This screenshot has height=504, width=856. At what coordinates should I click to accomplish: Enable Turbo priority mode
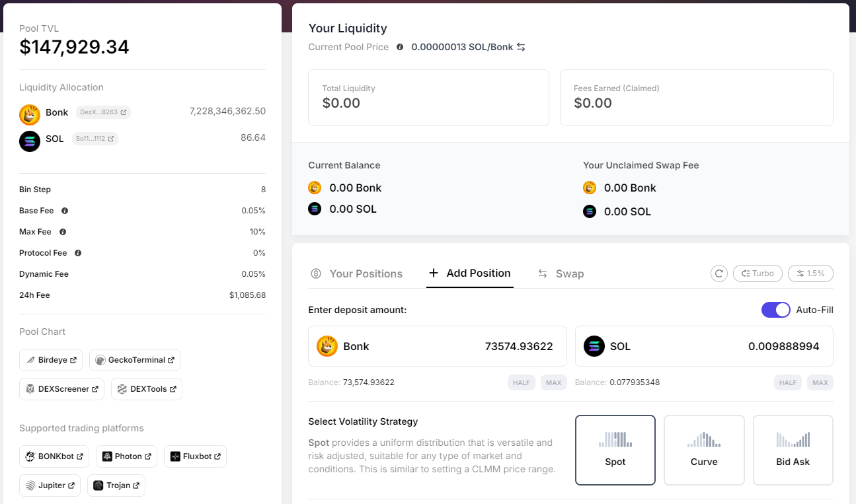tap(758, 273)
